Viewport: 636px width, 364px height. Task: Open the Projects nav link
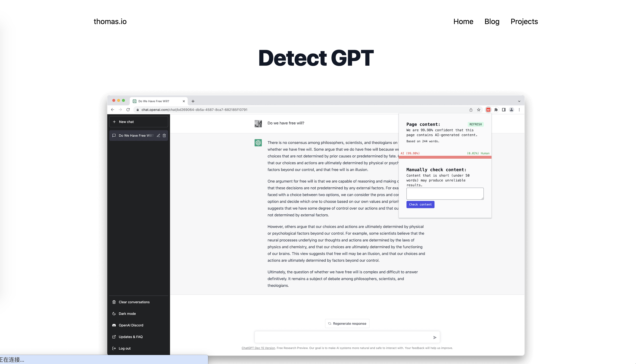point(524,22)
